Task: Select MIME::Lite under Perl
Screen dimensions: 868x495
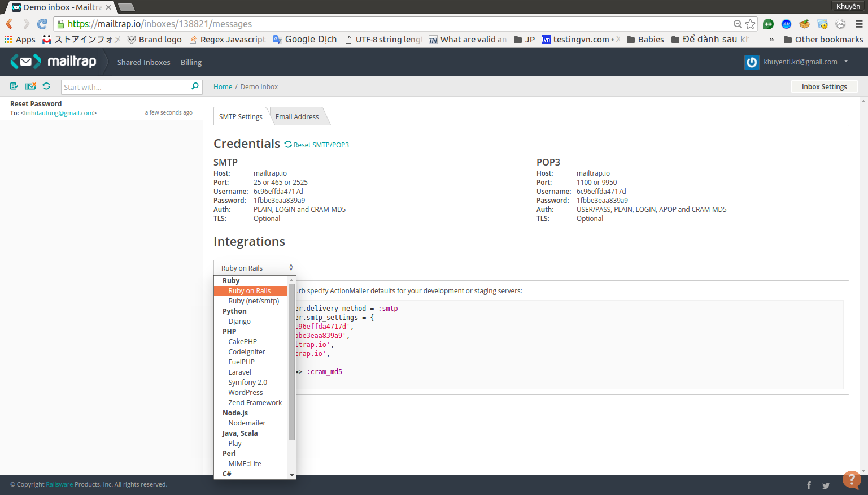Action: pos(251,464)
